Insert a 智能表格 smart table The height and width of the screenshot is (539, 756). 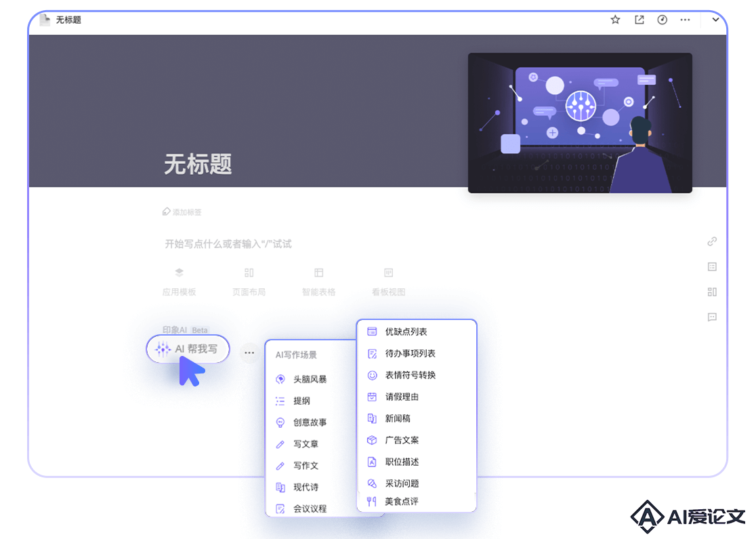(318, 282)
